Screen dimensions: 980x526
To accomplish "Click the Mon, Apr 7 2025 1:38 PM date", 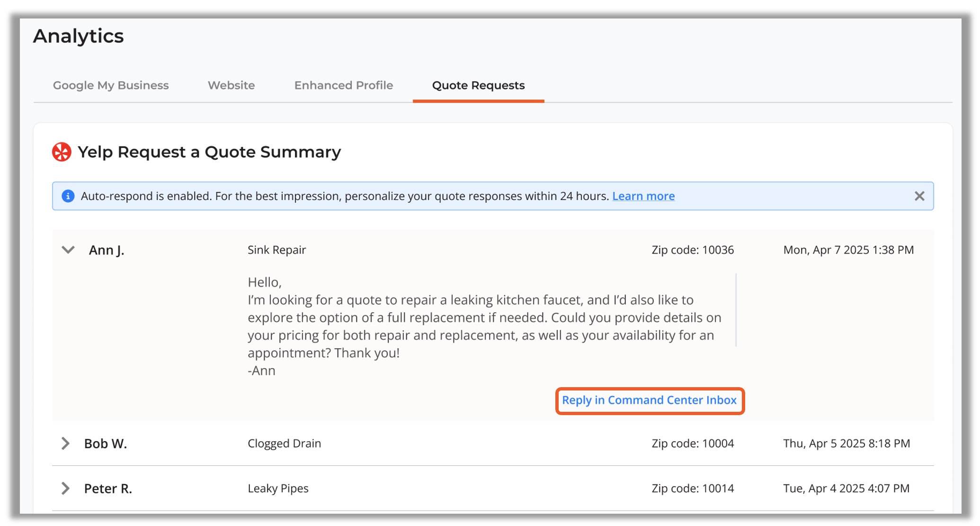I will tap(848, 250).
